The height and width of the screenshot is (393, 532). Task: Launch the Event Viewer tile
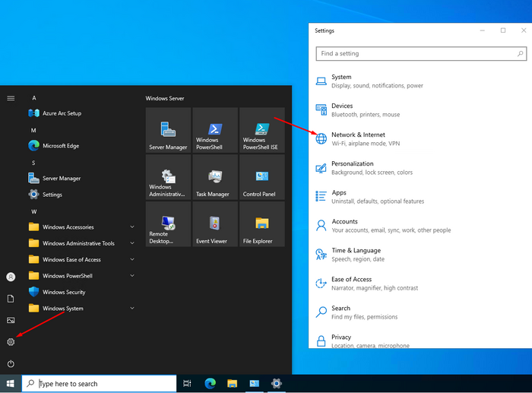tap(215, 224)
